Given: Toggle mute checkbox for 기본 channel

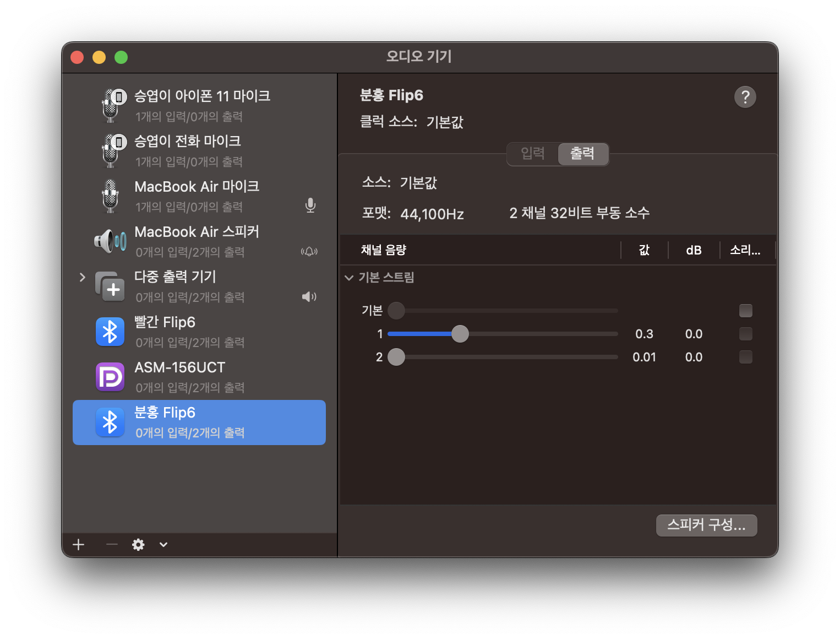Looking at the screenshot, I should coord(746,311).
